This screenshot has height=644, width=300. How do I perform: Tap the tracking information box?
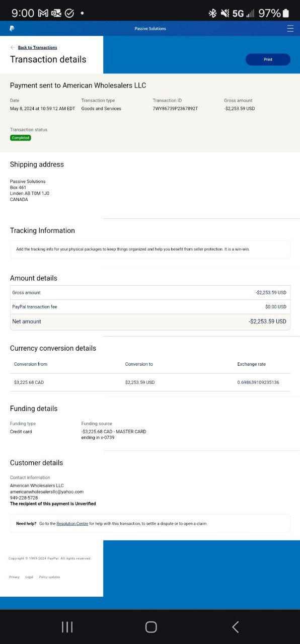[150, 250]
